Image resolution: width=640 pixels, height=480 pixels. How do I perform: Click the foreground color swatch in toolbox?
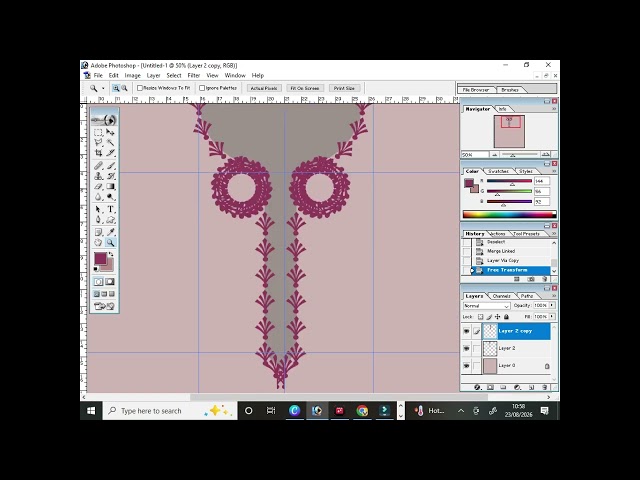(x=100, y=258)
